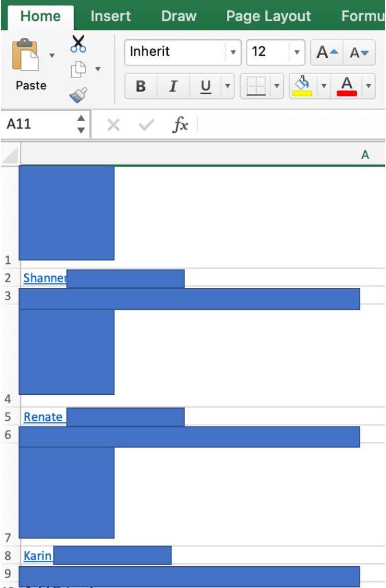The width and height of the screenshot is (386, 588).
Task: Click the Copy icon
Action: click(78, 69)
